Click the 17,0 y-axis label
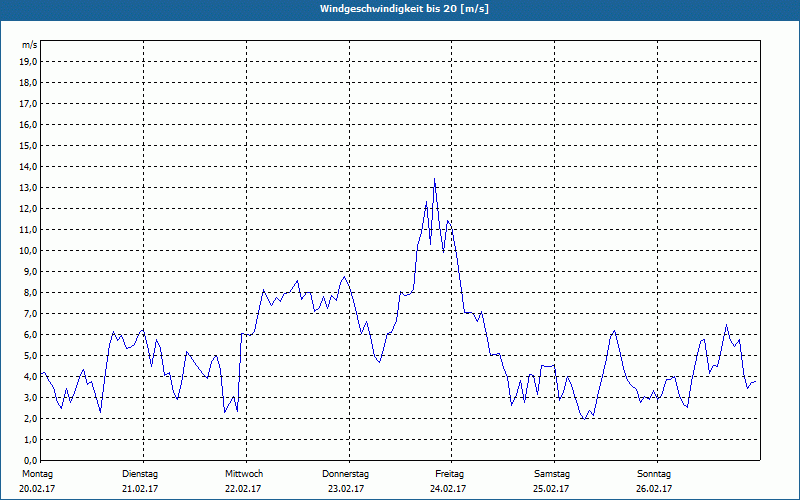The height and width of the screenshot is (500, 800). coord(28,104)
